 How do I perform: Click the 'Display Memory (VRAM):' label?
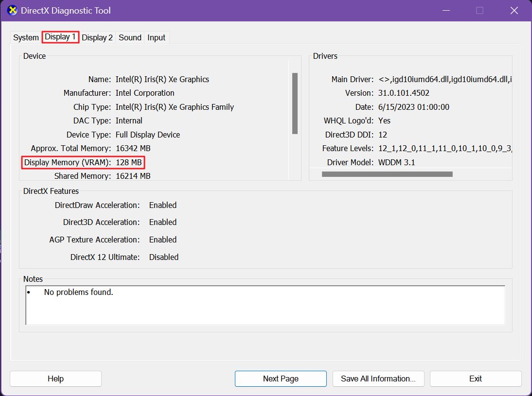[x=68, y=162]
